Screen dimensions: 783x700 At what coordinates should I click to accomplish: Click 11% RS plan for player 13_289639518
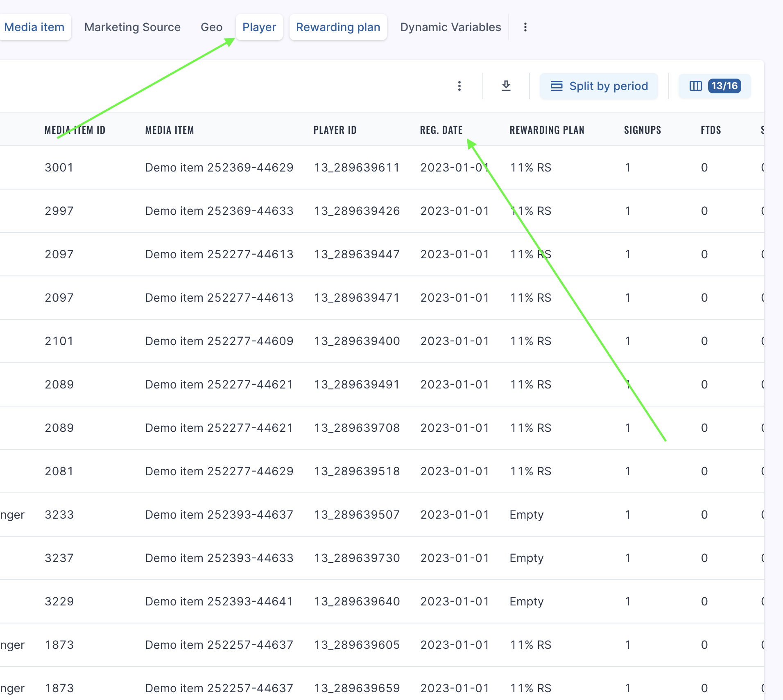tap(530, 471)
